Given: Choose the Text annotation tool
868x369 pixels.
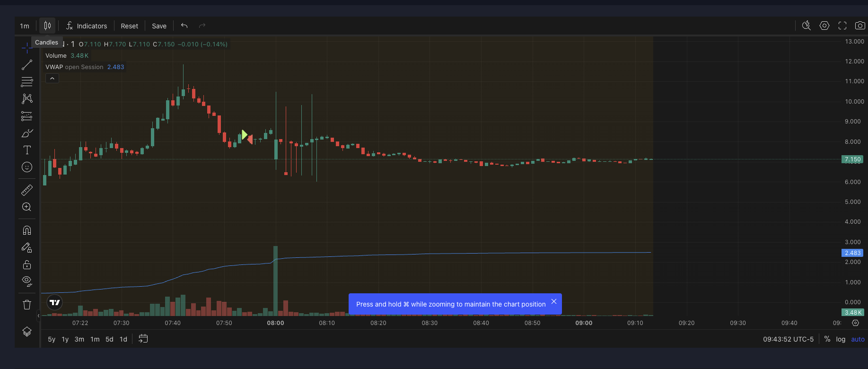Looking at the screenshot, I should coord(27,150).
